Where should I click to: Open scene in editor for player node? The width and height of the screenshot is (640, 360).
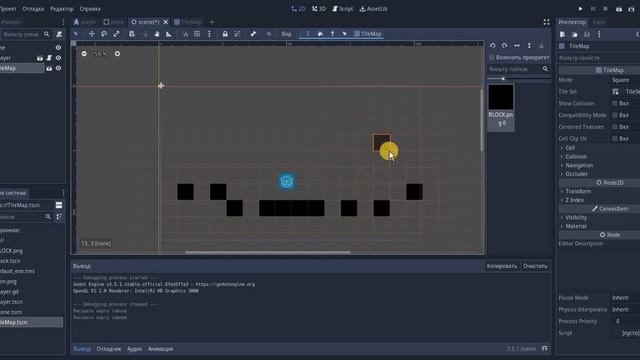coord(40,58)
